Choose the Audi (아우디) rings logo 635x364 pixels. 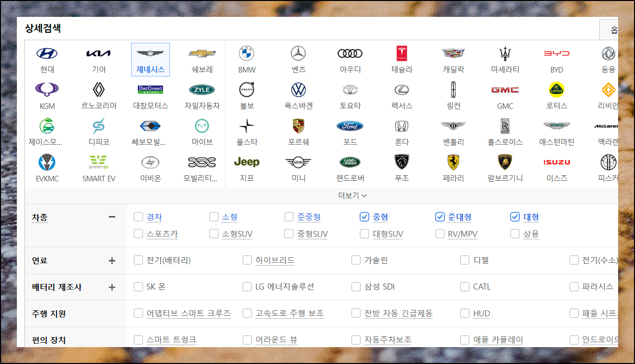coord(350,54)
